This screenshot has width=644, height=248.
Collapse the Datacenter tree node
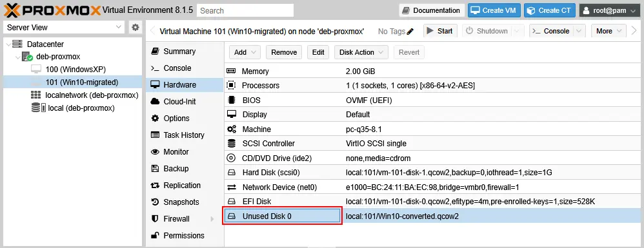click(x=8, y=44)
